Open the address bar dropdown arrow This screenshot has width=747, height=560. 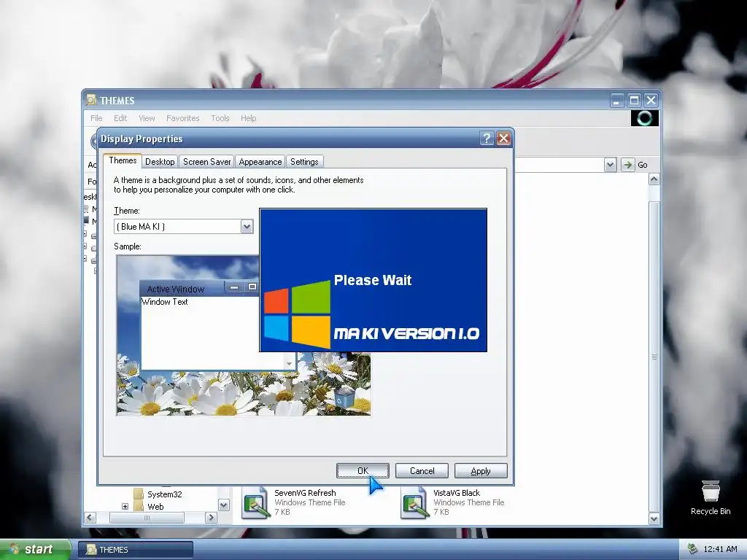pos(610,165)
